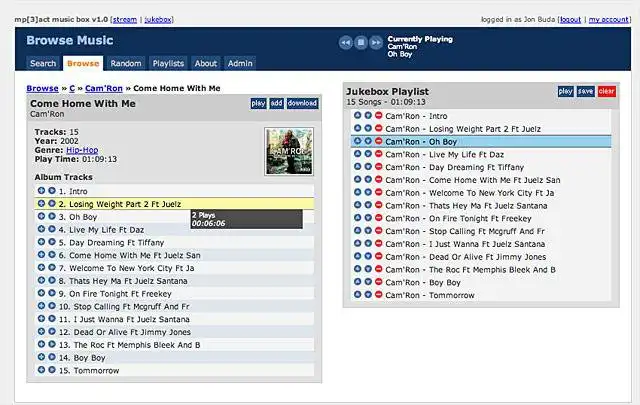Viewport: 640px width, 405px height.
Task: Remove Cam'Ron - Come Home With Me from playlist
Action: click(379, 179)
